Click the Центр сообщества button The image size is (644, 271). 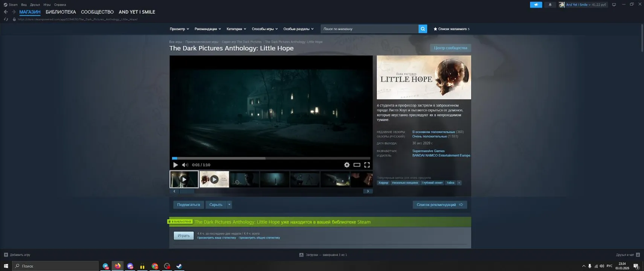tap(450, 48)
